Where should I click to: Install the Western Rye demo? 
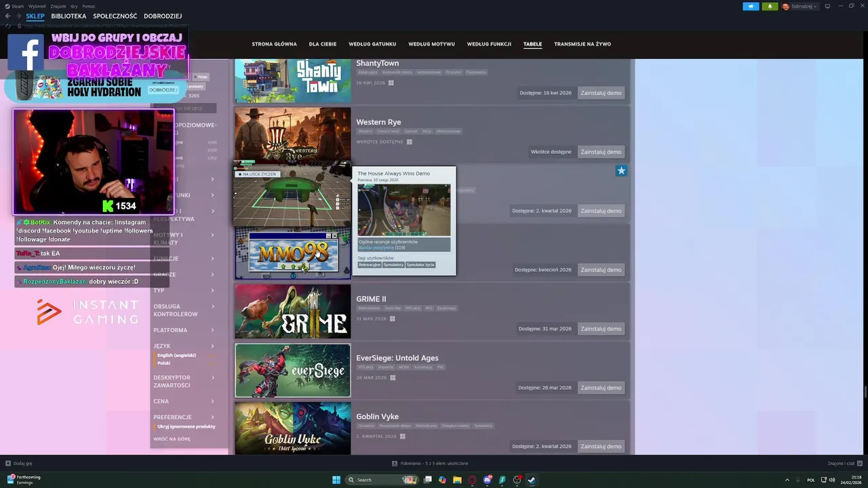point(601,152)
